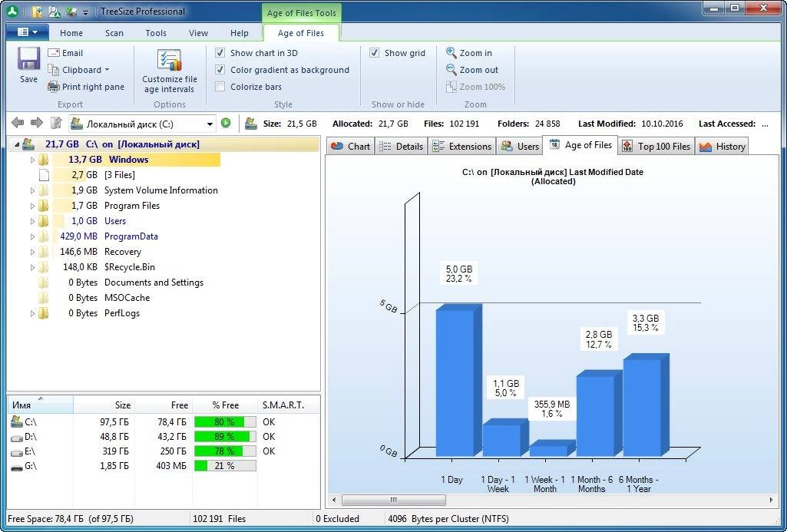Switch to Top 100 Files tab
This screenshot has height=532, width=787.
[656, 146]
